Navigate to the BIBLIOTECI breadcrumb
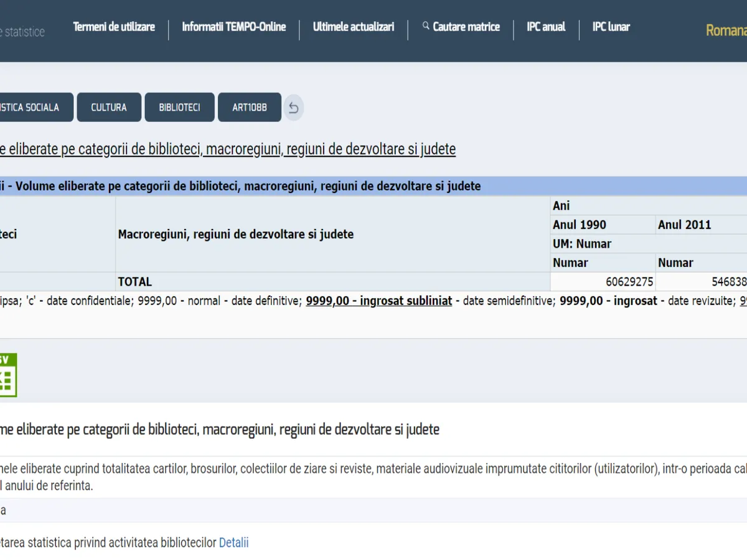 click(x=179, y=108)
